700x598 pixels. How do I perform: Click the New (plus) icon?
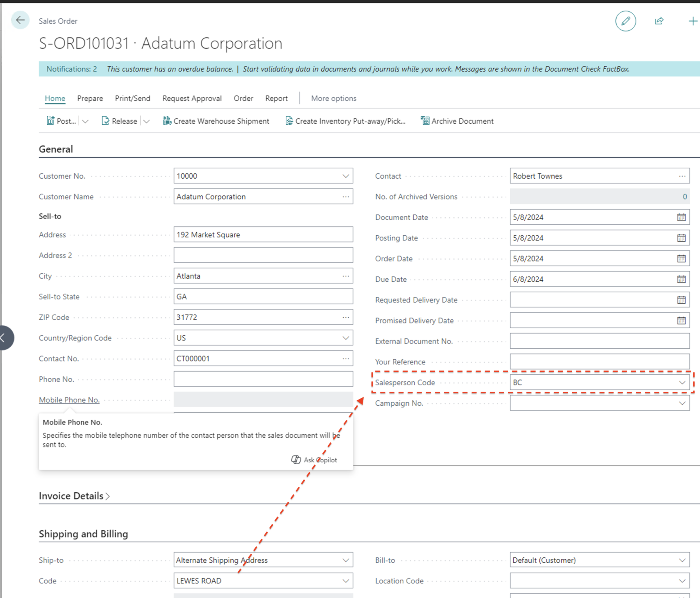[693, 21]
